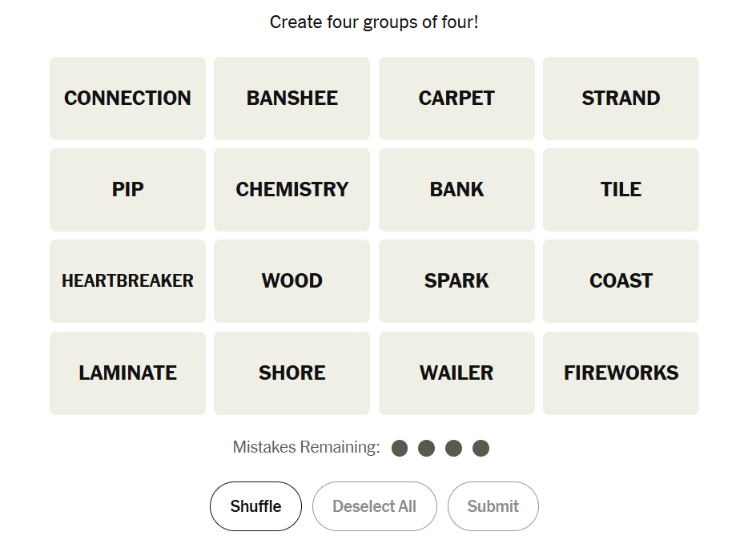
Task: Choose the STRAND word tile
Action: tap(621, 99)
